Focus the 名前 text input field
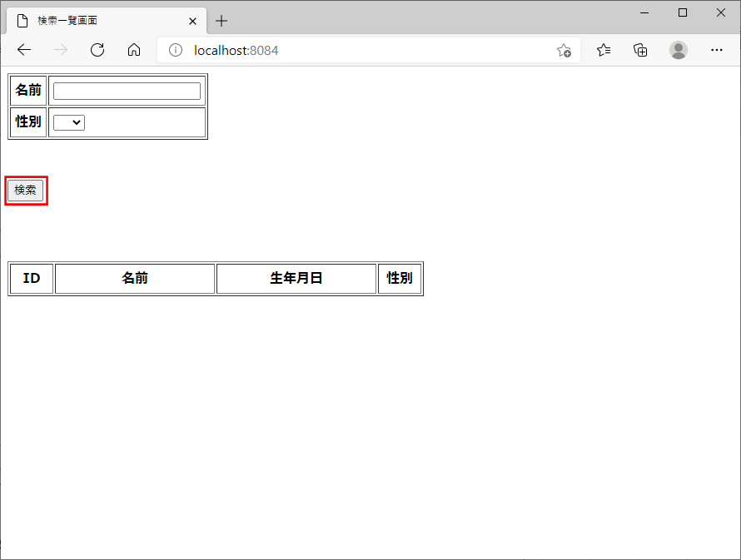Screen dimensions: 741x560 (x=127, y=91)
